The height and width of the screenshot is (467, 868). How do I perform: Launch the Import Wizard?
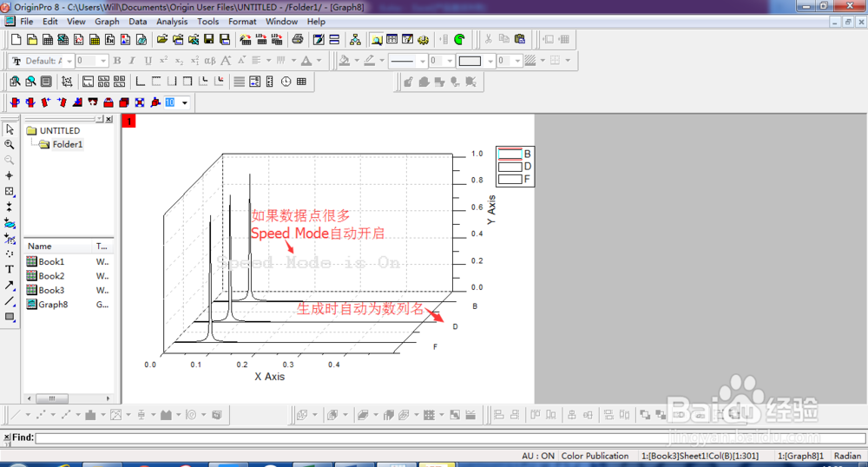click(246, 39)
